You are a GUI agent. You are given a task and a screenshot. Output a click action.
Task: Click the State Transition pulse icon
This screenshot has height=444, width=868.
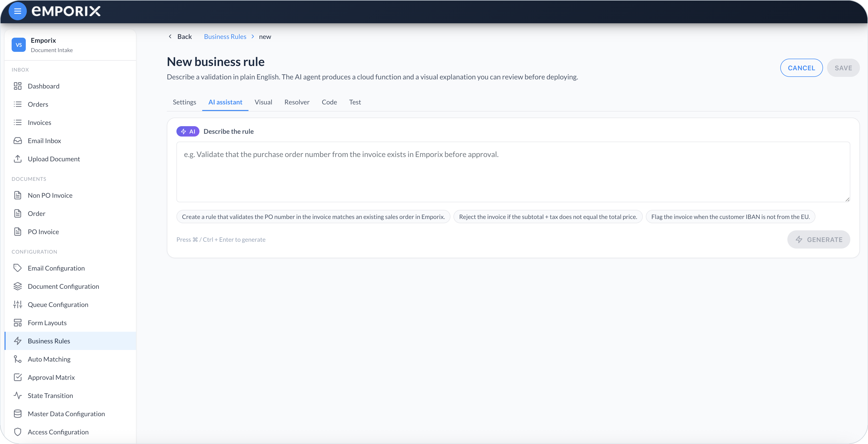click(x=17, y=395)
